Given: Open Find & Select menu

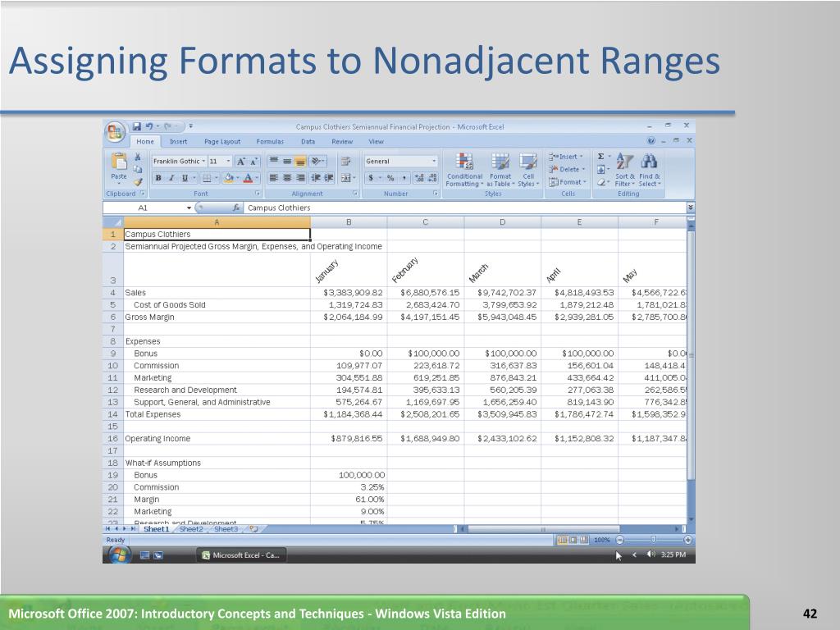Looking at the screenshot, I should pos(650,170).
